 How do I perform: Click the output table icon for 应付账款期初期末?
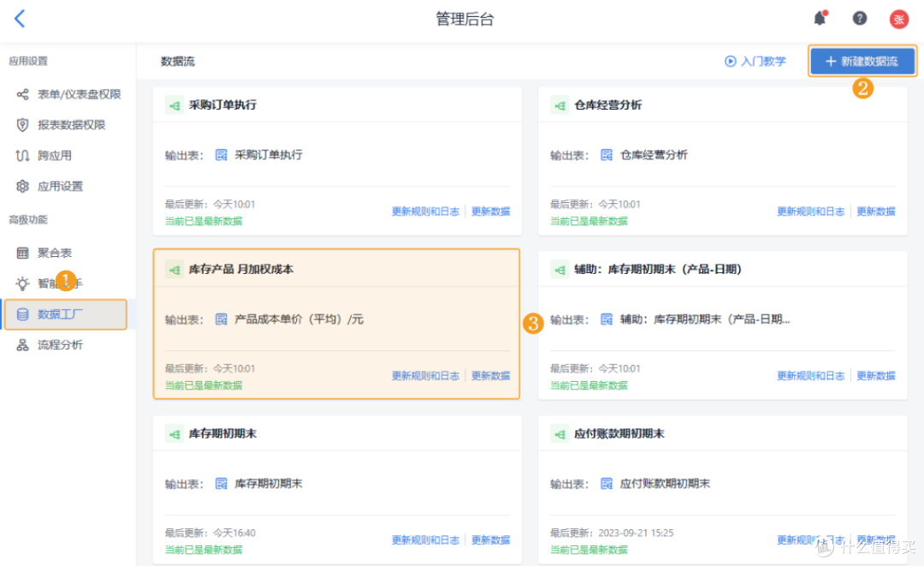[607, 484]
